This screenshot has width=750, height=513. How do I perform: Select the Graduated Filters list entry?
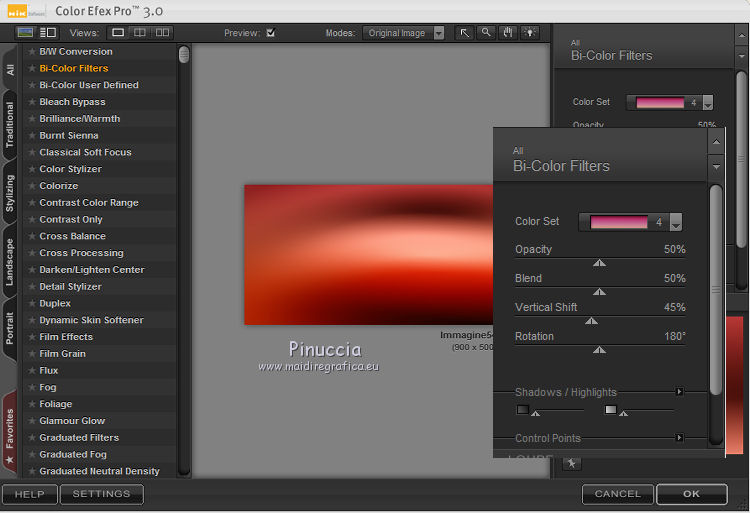coord(100,437)
